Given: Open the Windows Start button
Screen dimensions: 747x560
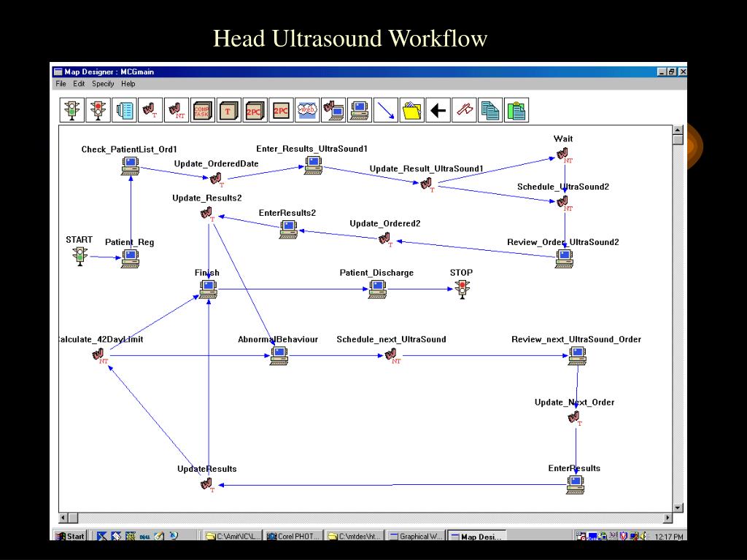Looking at the screenshot, I should coord(71,536).
